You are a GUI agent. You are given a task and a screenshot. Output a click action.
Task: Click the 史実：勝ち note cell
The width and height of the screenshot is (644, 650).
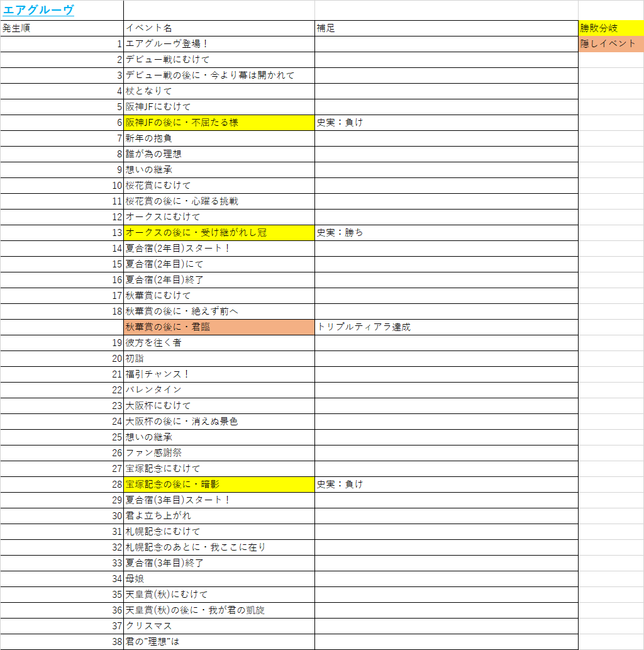coord(446,233)
